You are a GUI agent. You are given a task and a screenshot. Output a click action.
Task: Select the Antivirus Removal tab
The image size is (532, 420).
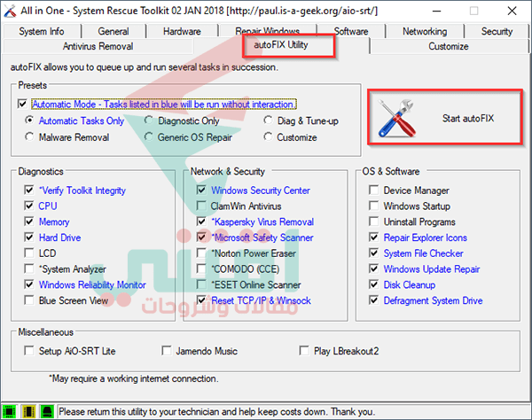point(98,46)
